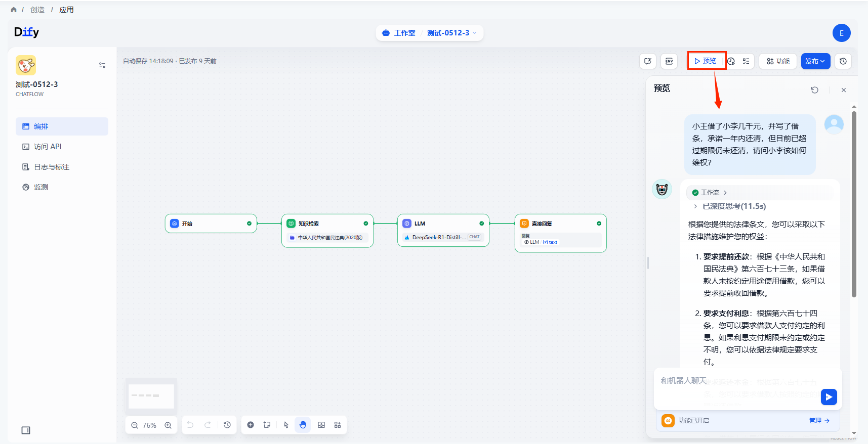
Task: Click the 预览 preview button
Action: [706, 61]
